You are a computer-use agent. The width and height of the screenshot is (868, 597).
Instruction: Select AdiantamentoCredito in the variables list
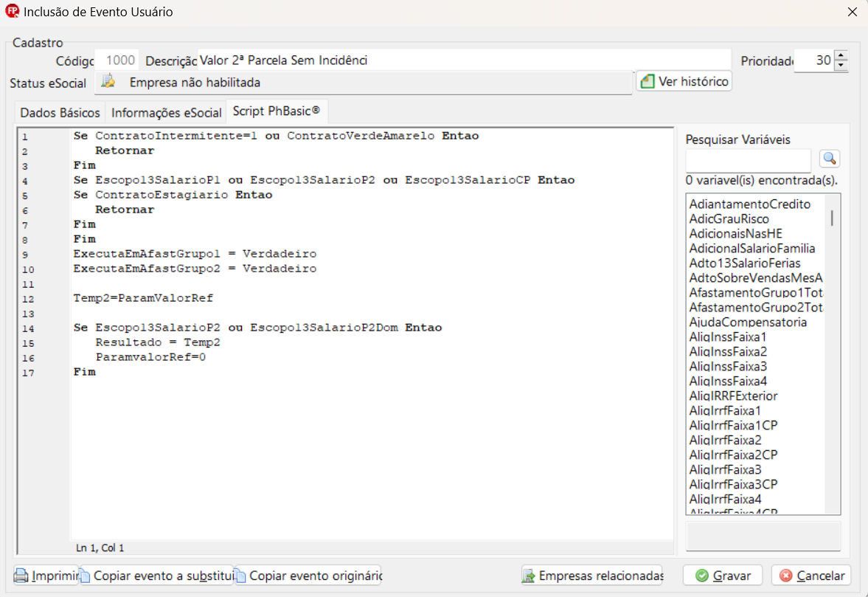click(749, 204)
